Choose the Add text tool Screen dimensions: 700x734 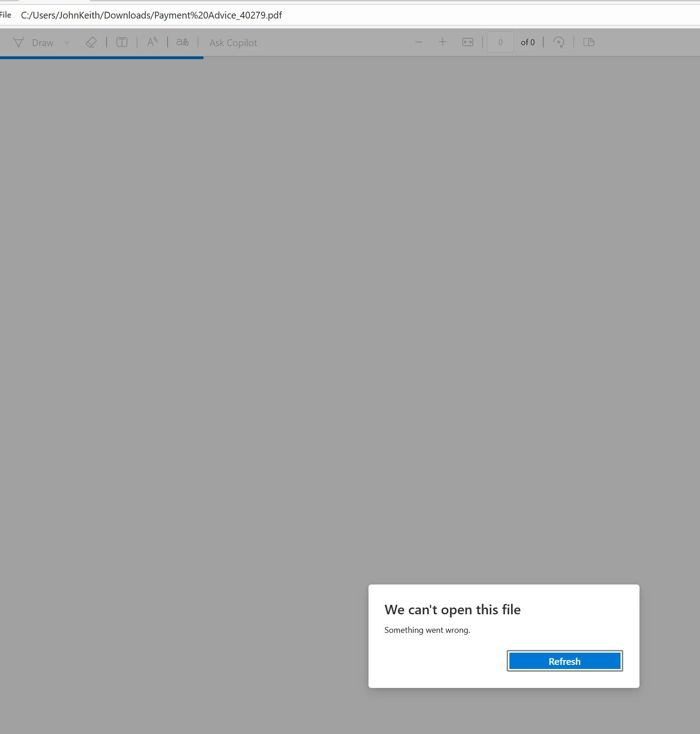122,42
